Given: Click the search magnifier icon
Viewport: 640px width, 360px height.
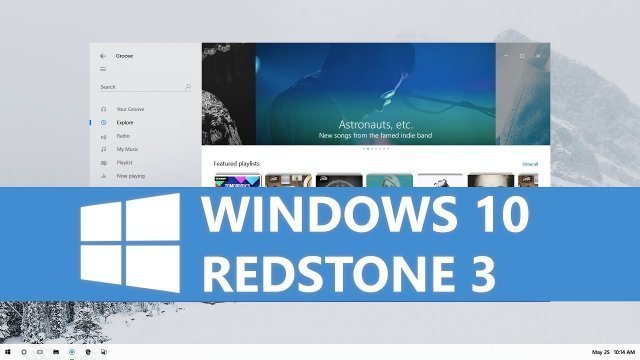Looking at the screenshot, I should (x=188, y=87).
